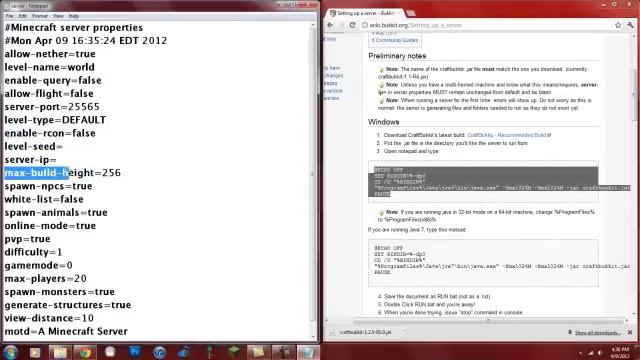Click the 'gamemode=0' line
Image resolution: width=640 pixels, height=360 pixels.
click(38, 266)
